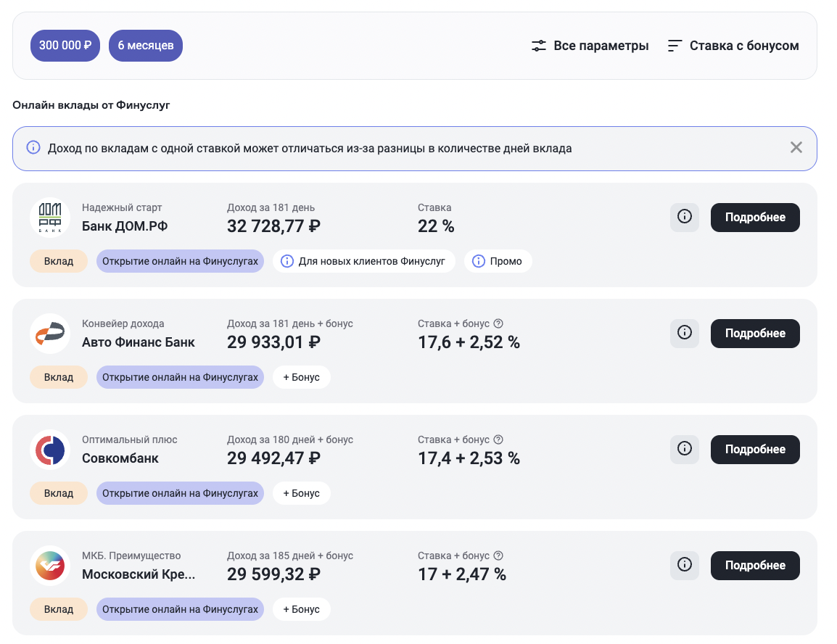Click 'Подробнее' for Банк ДОМ.РФ
This screenshot has width=837, height=644.
click(x=755, y=218)
